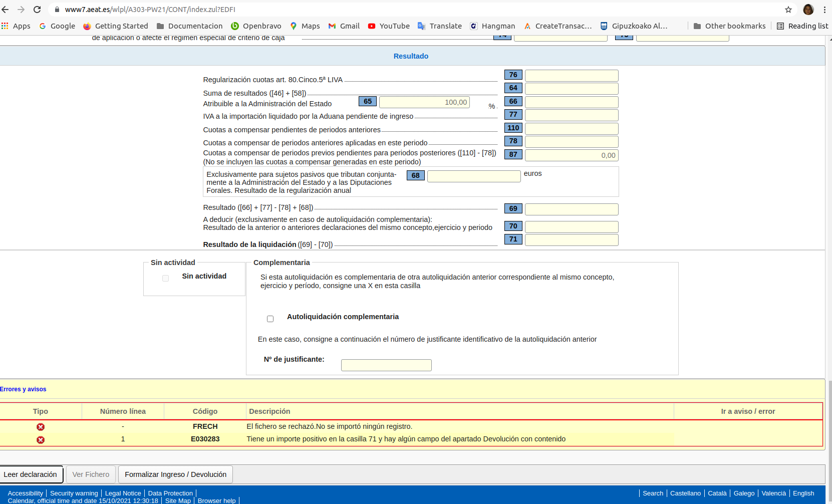The image size is (832, 504).
Task: Click the browser reload icon
Action: (37, 10)
